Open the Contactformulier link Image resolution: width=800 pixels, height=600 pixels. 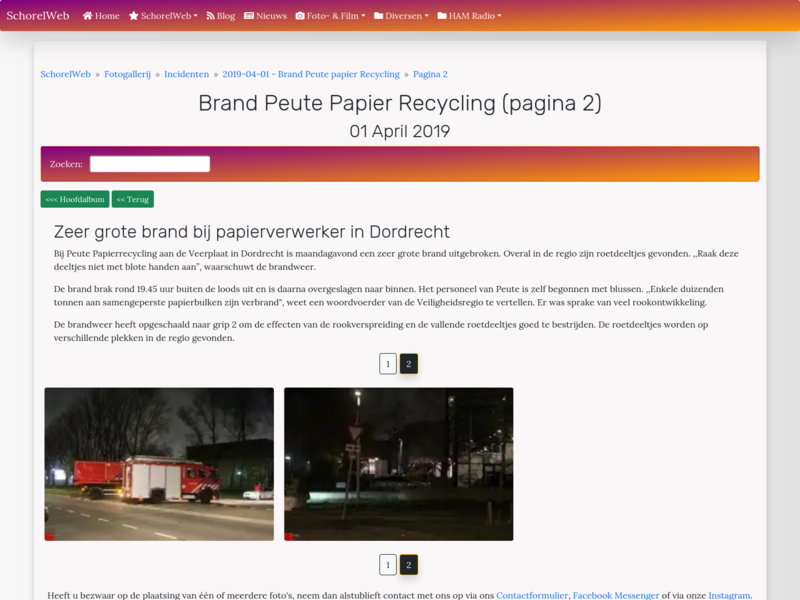(x=532, y=595)
